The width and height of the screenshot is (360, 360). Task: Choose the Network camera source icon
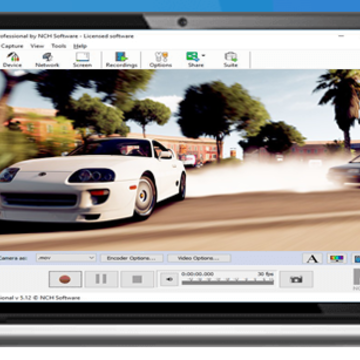tap(47, 60)
